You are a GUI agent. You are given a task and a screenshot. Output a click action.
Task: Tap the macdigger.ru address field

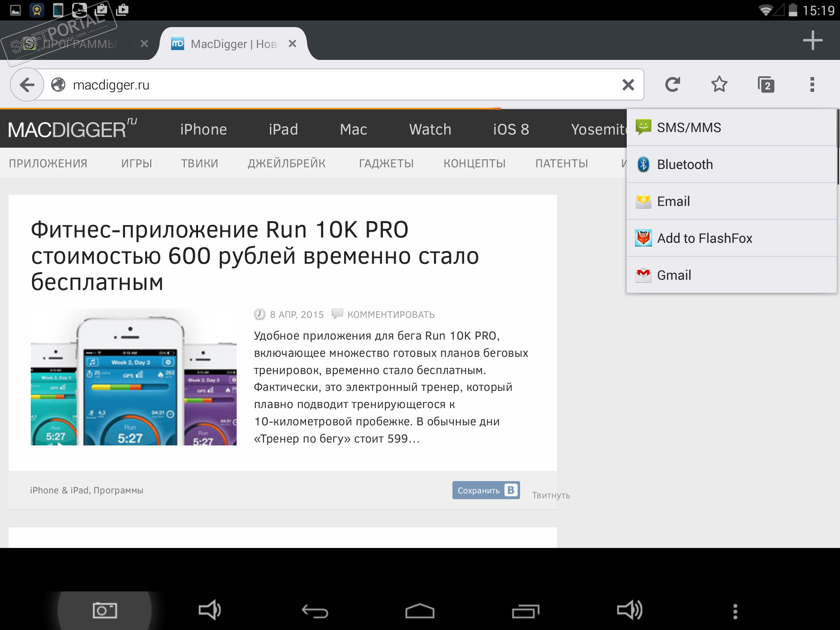point(328,85)
